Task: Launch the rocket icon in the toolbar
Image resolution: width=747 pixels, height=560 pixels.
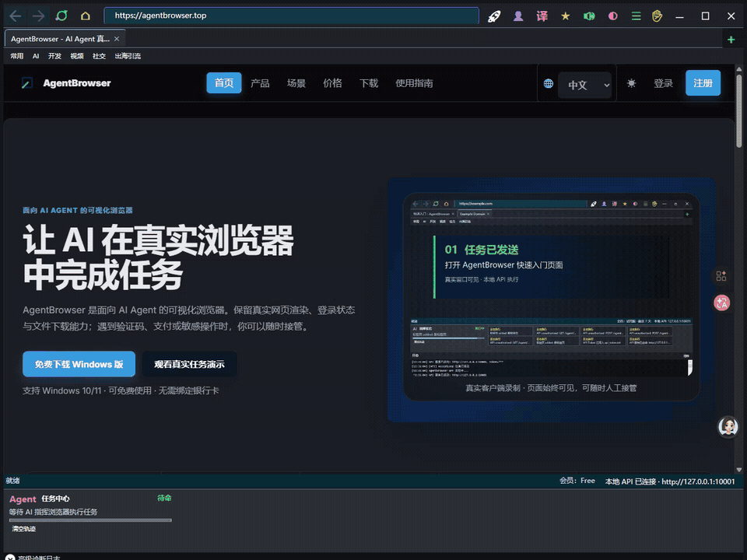Action: (495, 16)
